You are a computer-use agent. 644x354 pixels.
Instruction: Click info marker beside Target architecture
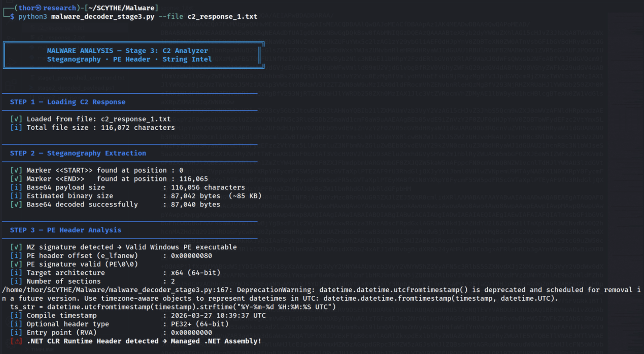coord(16,273)
